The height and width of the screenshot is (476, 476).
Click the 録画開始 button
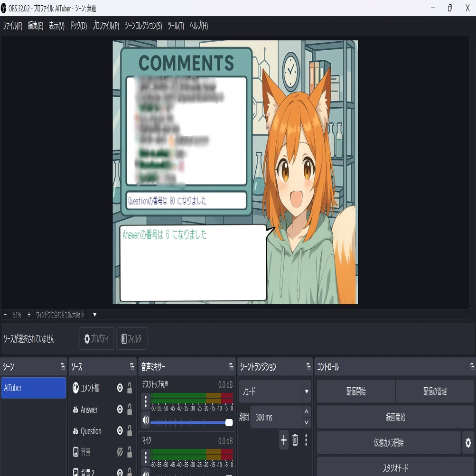point(395,417)
